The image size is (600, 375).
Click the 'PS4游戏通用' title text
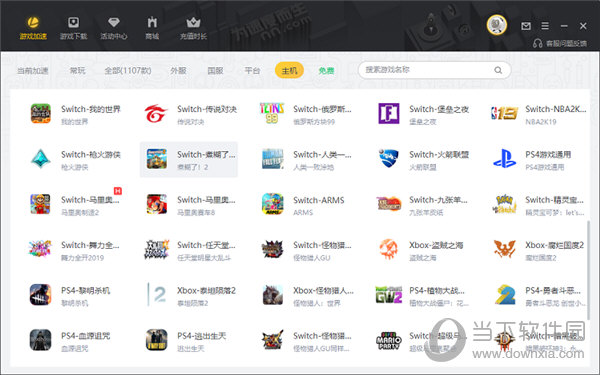coord(548,155)
